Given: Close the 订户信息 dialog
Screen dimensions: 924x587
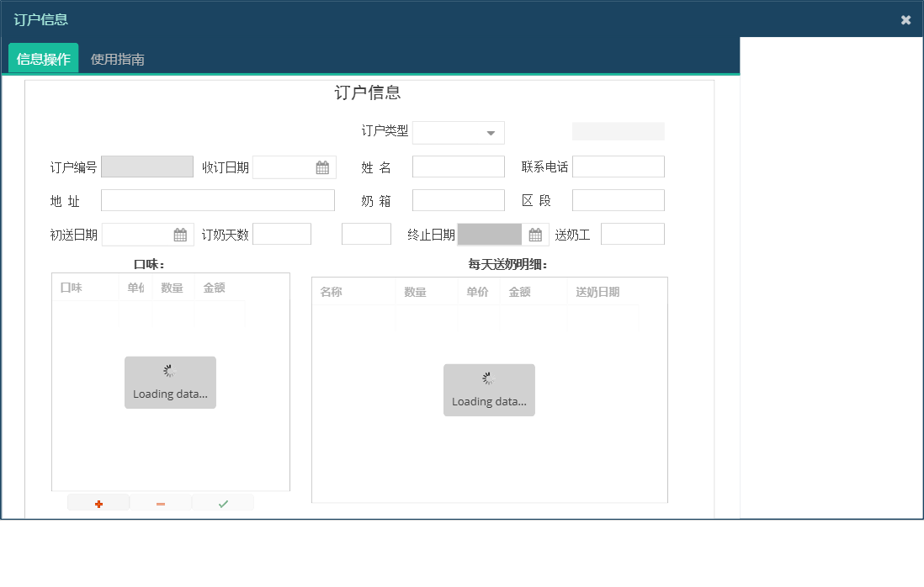Looking at the screenshot, I should pyautogui.click(x=905, y=19).
